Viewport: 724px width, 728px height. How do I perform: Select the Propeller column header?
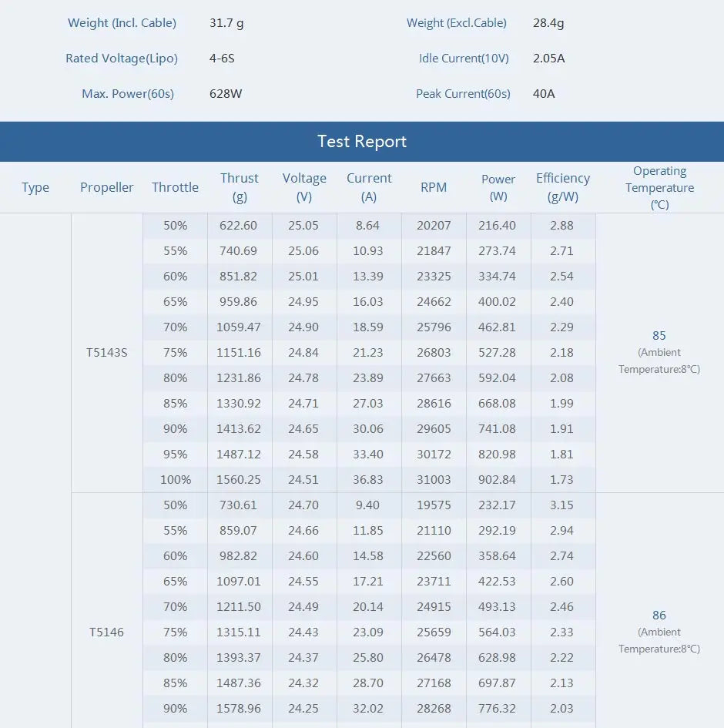click(x=107, y=187)
